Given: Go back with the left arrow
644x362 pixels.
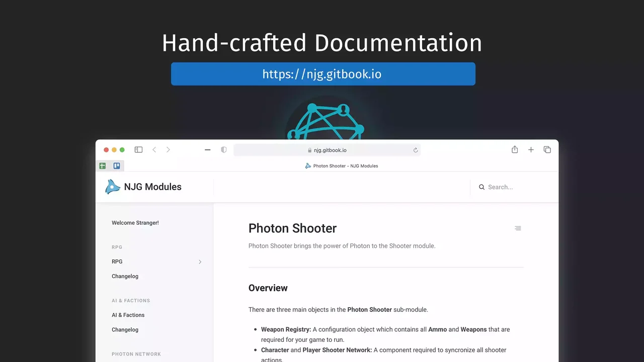Looking at the screenshot, I should point(154,150).
